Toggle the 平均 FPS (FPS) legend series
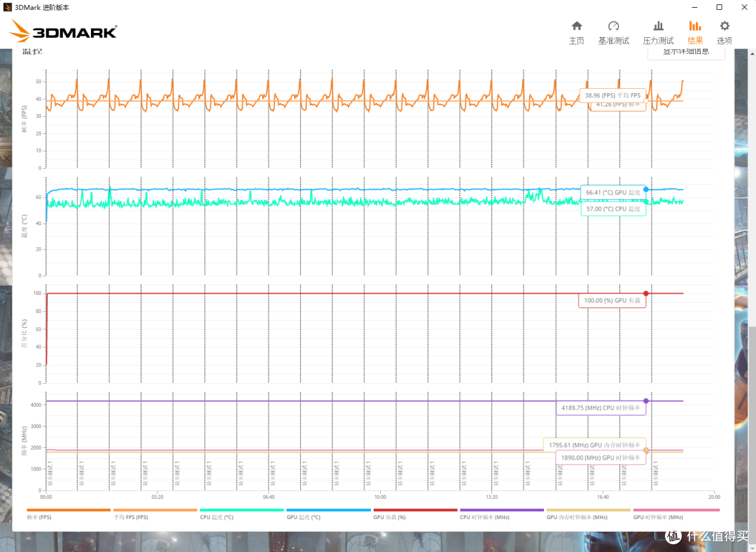The width and height of the screenshot is (756, 552). pyautogui.click(x=155, y=513)
